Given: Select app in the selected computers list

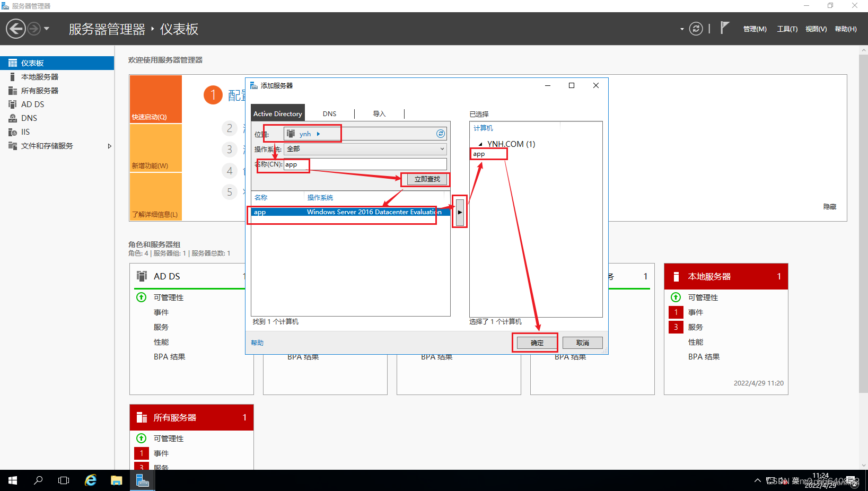Looking at the screenshot, I should tap(479, 154).
